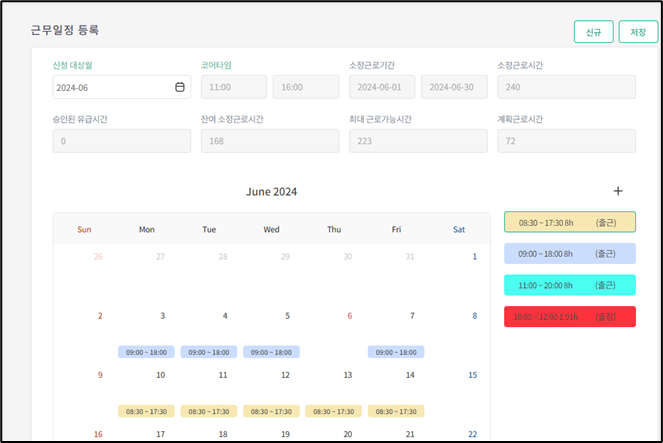This screenshot has height=443, width=663.
Task: Click the 소정근로기간 end date field 2024-06-30
Action: [455, 88]
